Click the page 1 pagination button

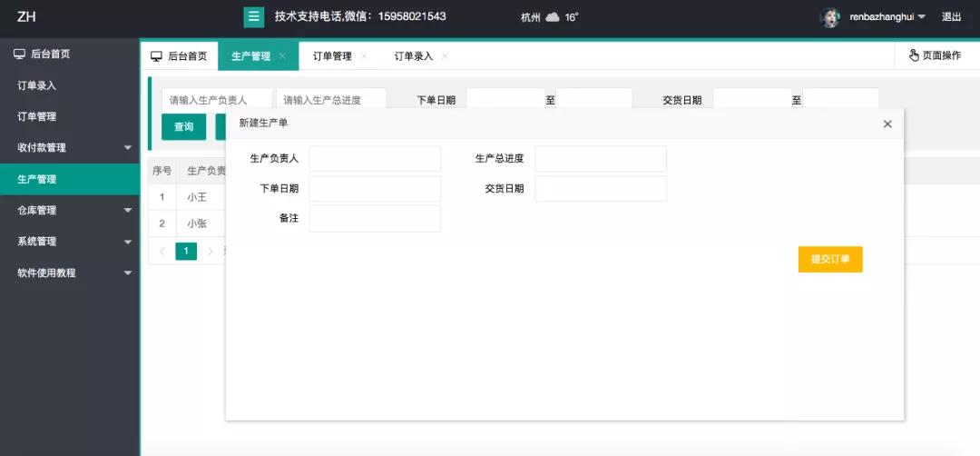click(186, 252)
